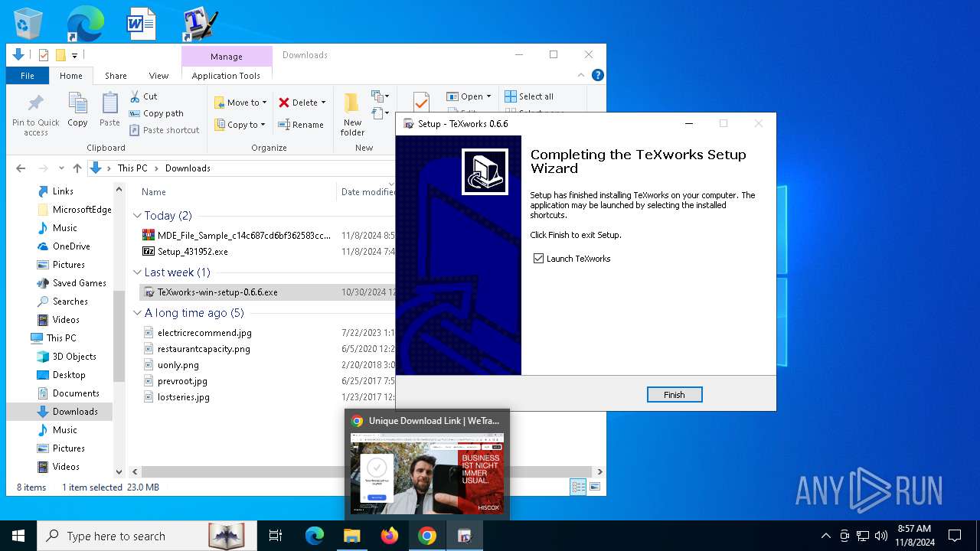The height and width of the screenshot is (551, 980).
Task: Click Explorer Help question icon
Action: point(598,75)
